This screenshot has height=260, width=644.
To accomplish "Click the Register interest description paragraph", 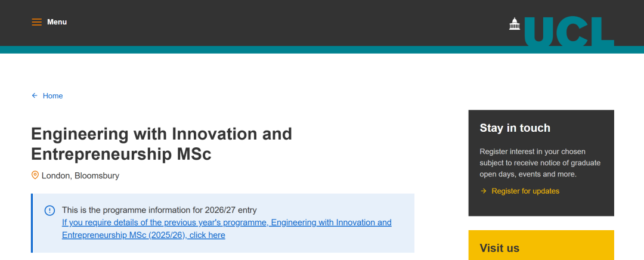I will (540, 163).
